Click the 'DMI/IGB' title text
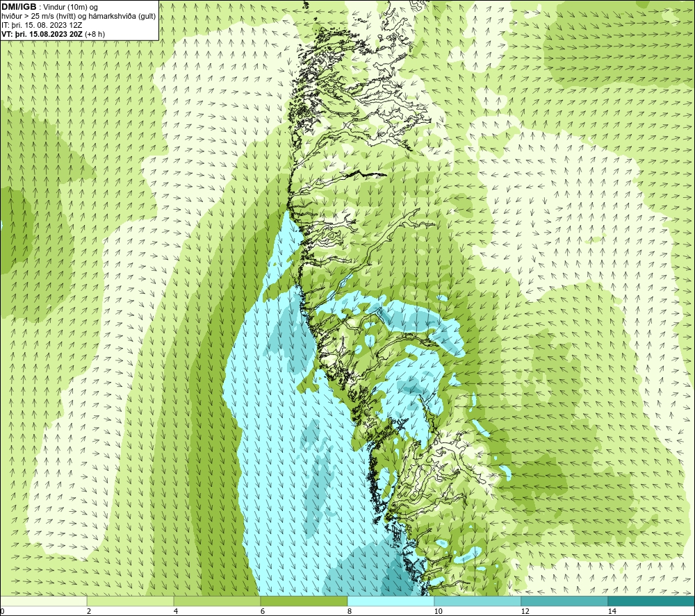The height and width of the screenshot is (616, 695). pyautogui.click(x=19, y=7)
